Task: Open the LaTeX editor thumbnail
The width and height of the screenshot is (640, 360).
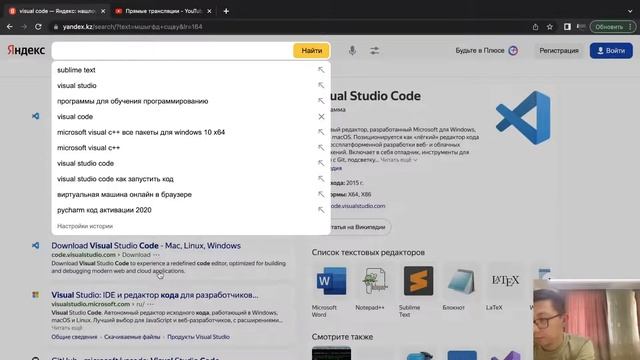Action: pos(505,280)
